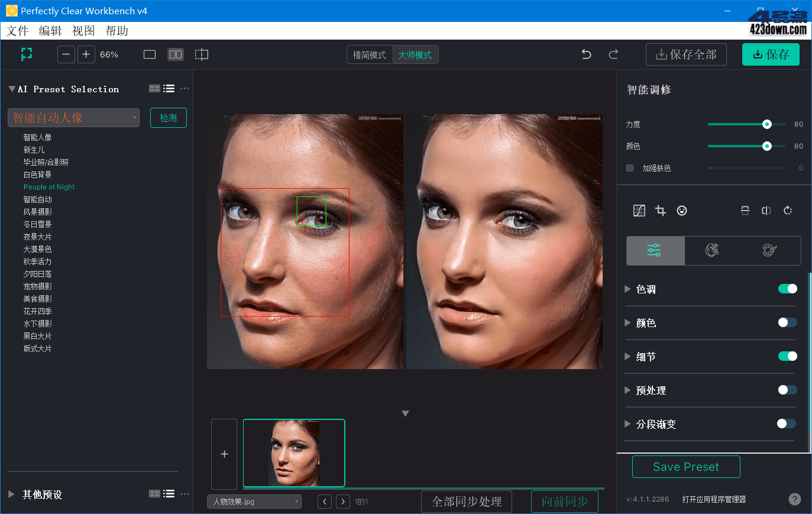Expand the 预处理 section arrow

click(x=628, y=390)
